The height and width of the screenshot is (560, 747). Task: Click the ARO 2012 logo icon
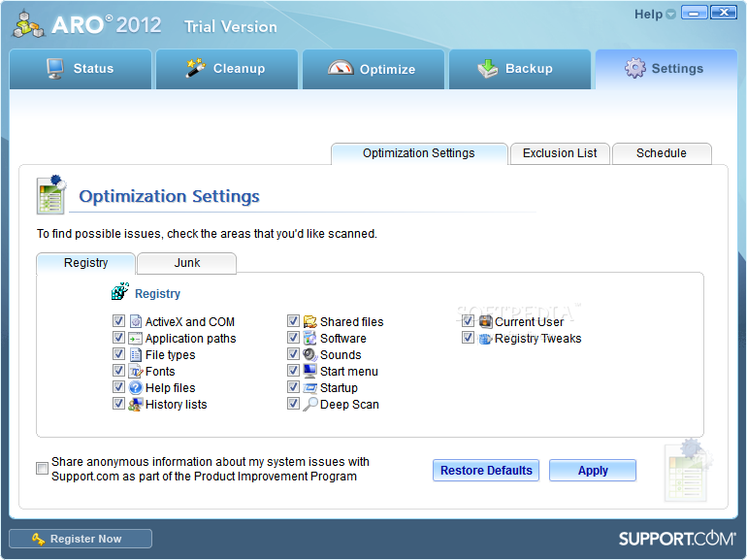pos(28,24)
